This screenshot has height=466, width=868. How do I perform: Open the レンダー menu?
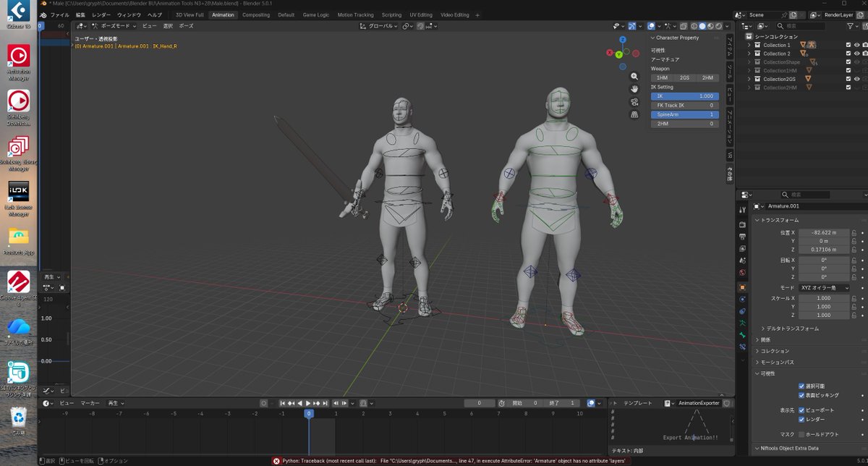click(101, 14)
